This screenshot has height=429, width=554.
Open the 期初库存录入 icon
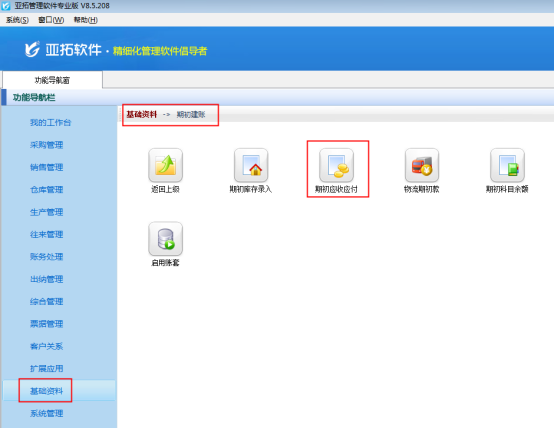click(251, 165)
